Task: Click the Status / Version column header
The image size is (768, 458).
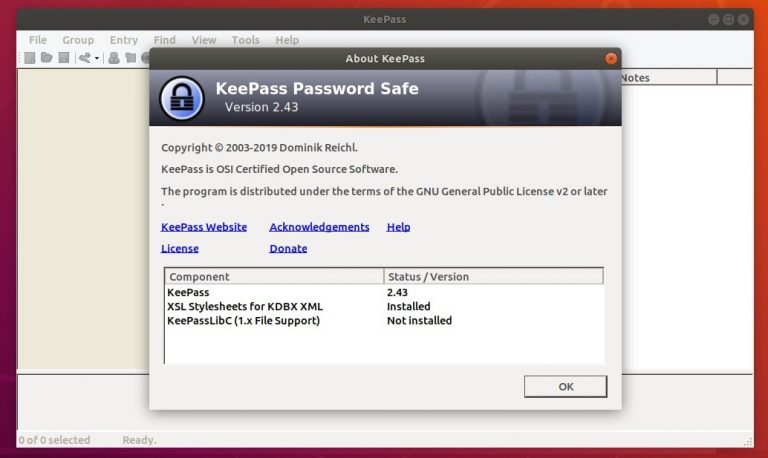Action: (493, 276)
